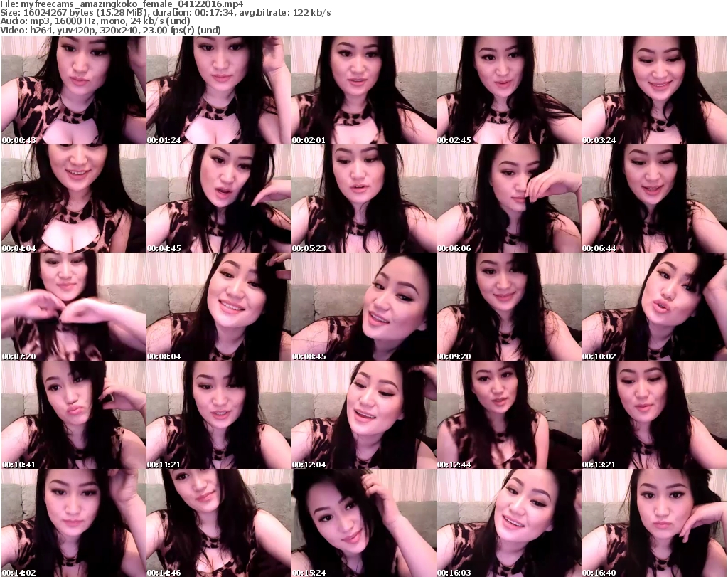Image resolution: width=728 pixels, height=577 pixels.
Task: Click the thumbnail at 00:05:23
Action: (363, 198)
